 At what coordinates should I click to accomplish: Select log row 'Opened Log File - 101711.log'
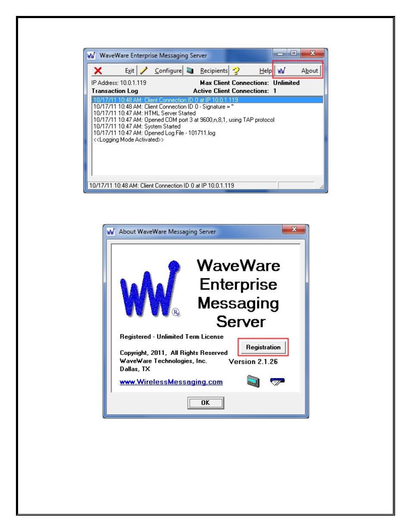pyautogui.click(x=208, y=133)
